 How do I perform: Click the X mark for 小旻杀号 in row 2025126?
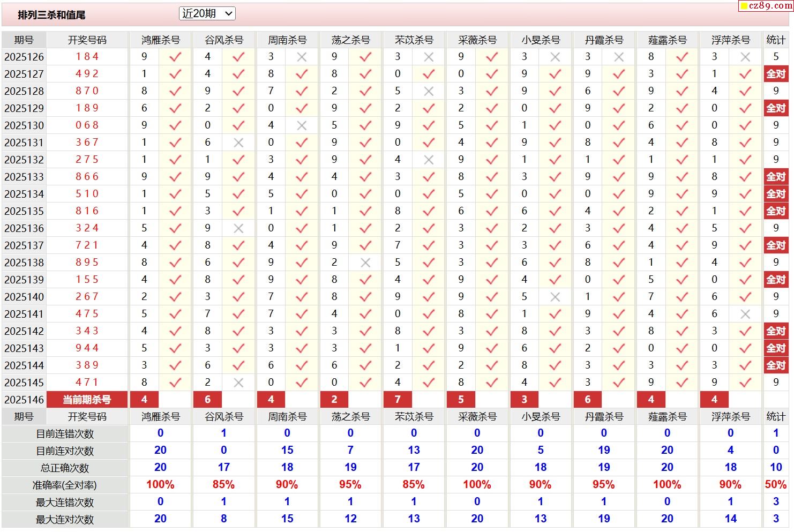point(555,57)
